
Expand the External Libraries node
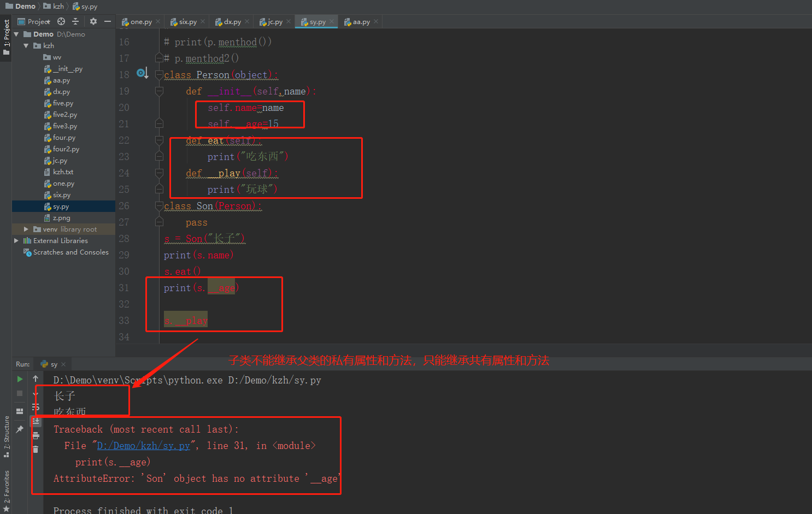coord(17,240)
